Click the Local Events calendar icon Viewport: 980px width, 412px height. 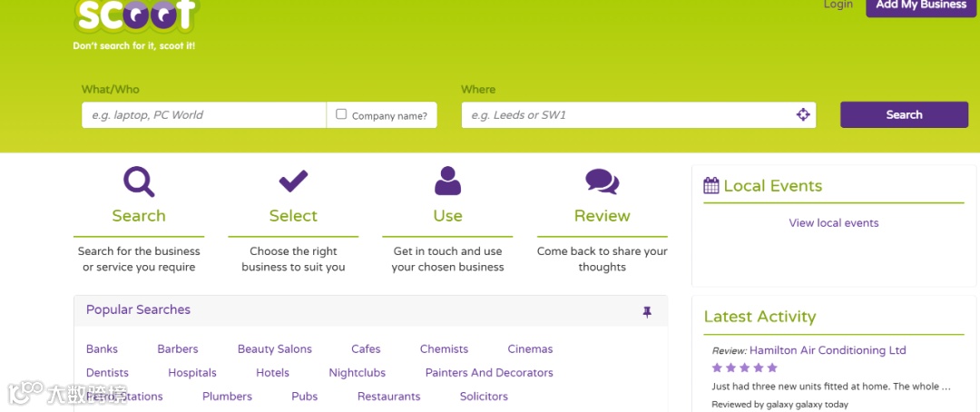(x=711, y=186)
